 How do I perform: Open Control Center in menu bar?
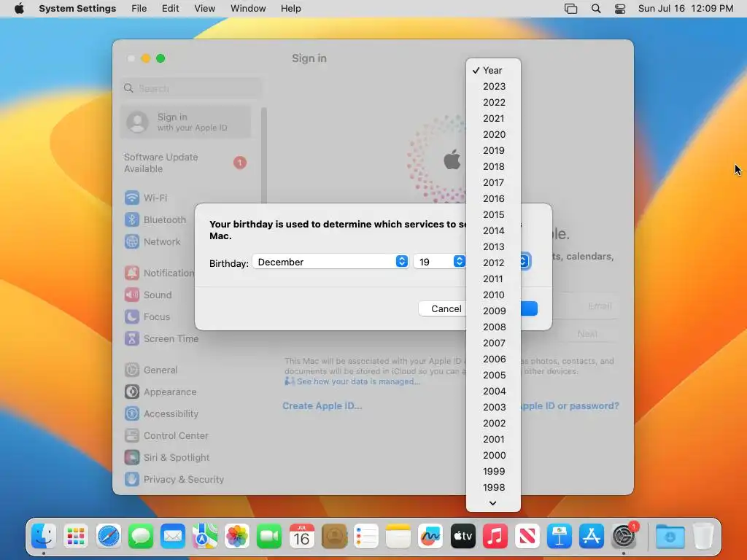tap(620, 9)
